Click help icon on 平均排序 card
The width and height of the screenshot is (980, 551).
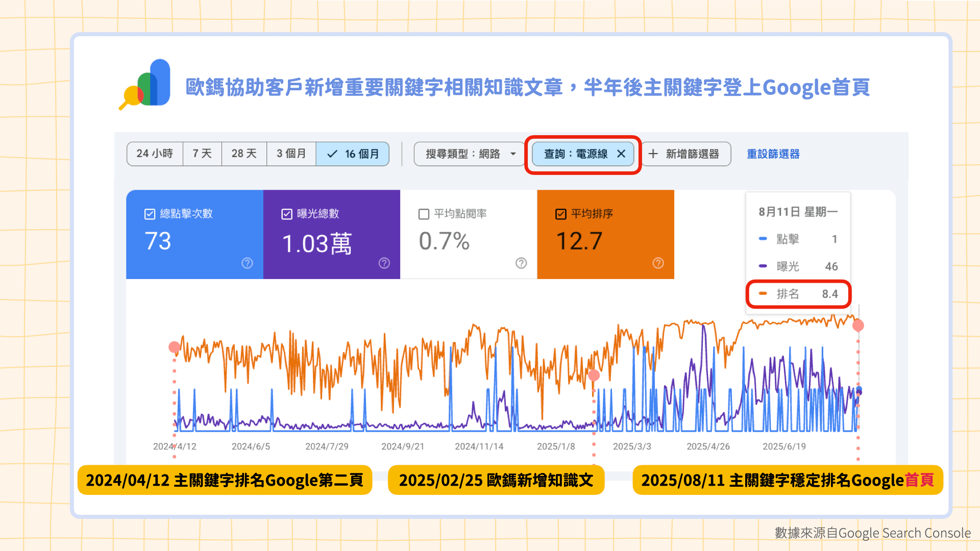[x=658, y=263]
